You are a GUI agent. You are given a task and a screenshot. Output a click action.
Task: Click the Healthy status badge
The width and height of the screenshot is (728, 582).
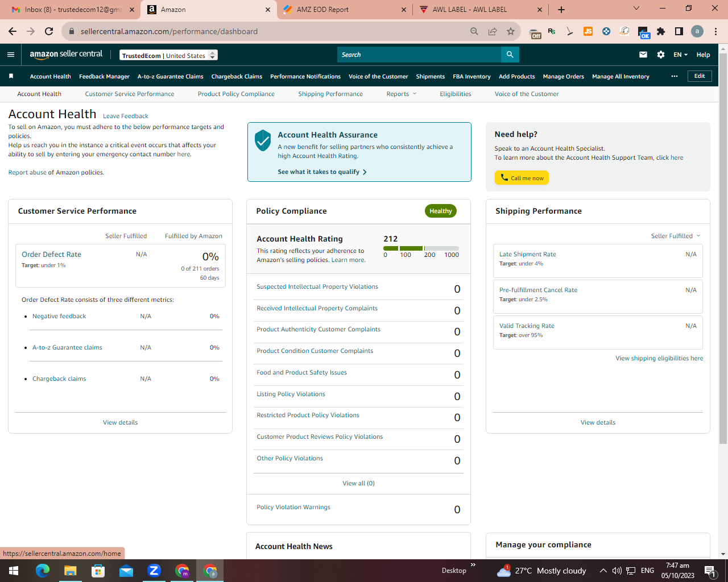point(441,211)
